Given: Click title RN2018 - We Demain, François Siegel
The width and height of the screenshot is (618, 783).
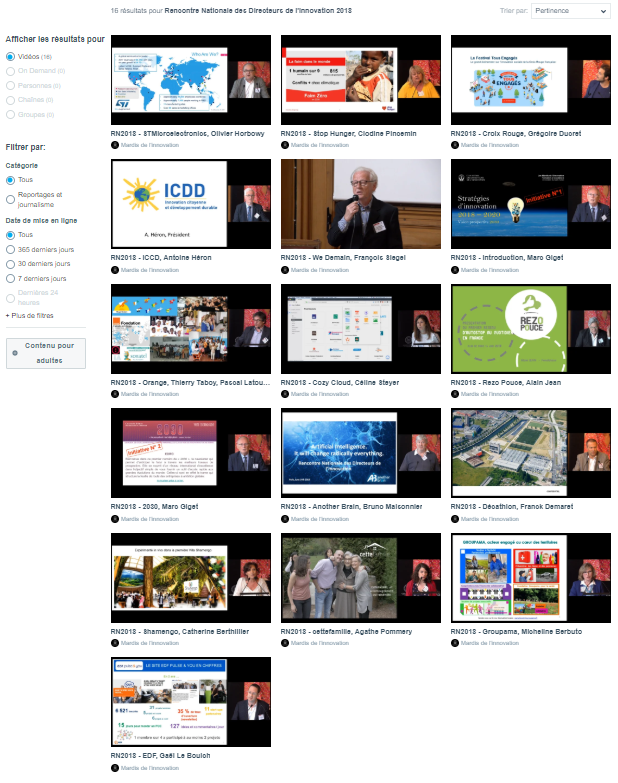Looking at the screenshot, I should (343, 258).
